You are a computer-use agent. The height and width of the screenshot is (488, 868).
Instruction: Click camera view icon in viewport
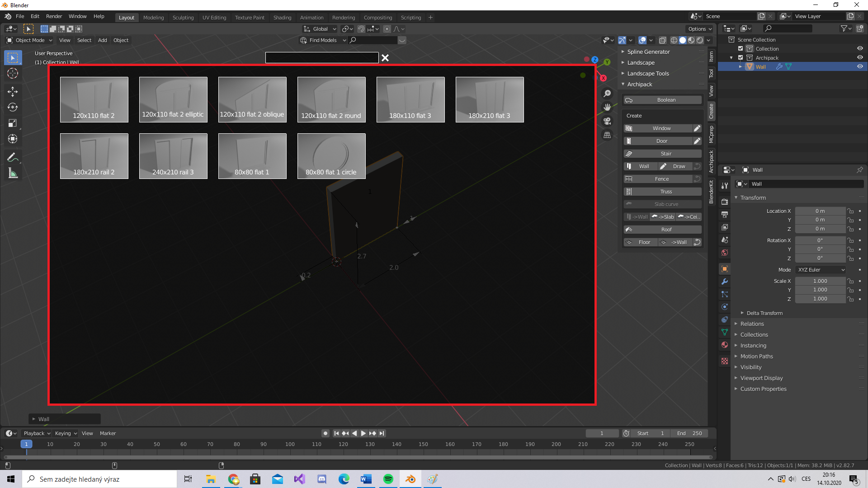click(x=607, y=121)
